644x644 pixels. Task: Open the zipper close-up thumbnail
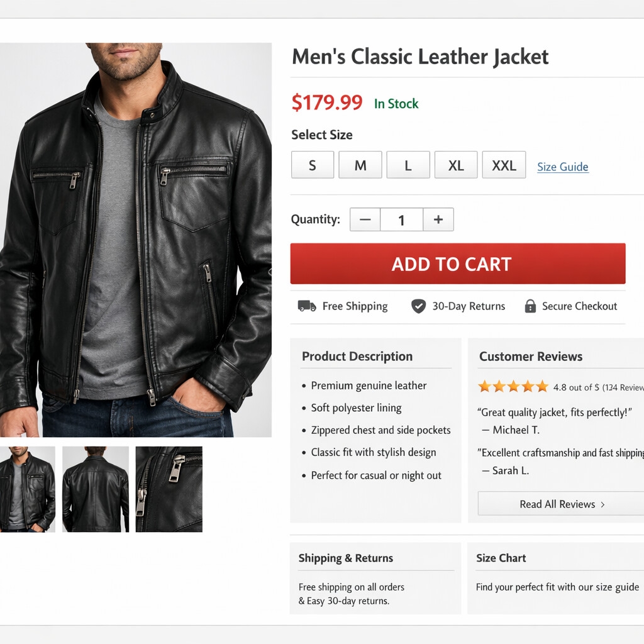click(x=169, y=489)
